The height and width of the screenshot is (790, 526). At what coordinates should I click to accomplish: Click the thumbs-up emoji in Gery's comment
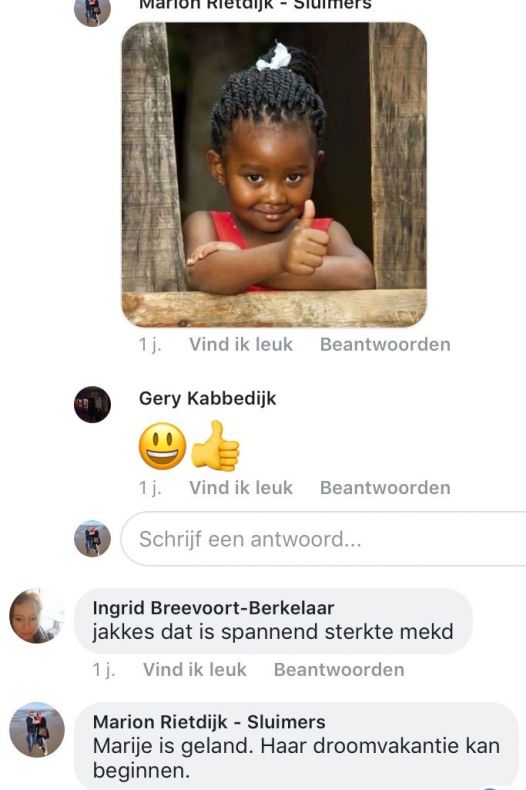(215, 446)
